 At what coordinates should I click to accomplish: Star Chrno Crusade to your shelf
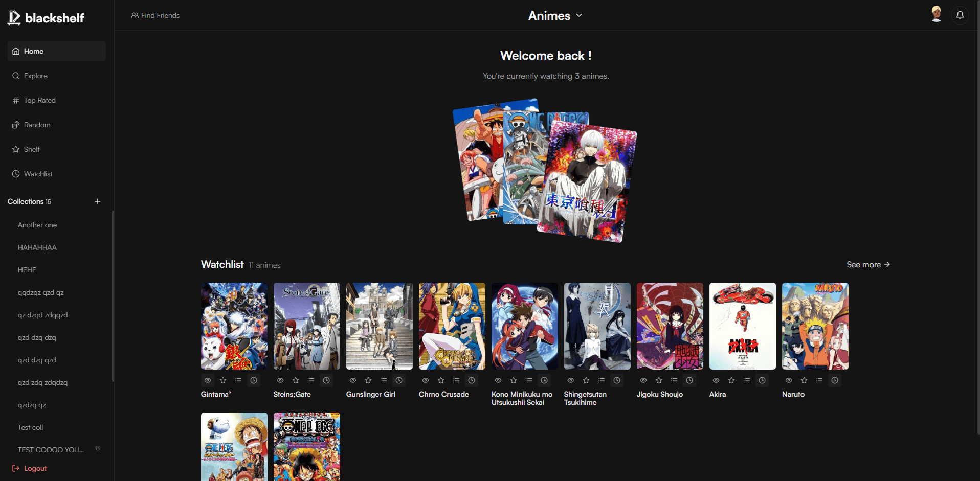tap(441, 380)
